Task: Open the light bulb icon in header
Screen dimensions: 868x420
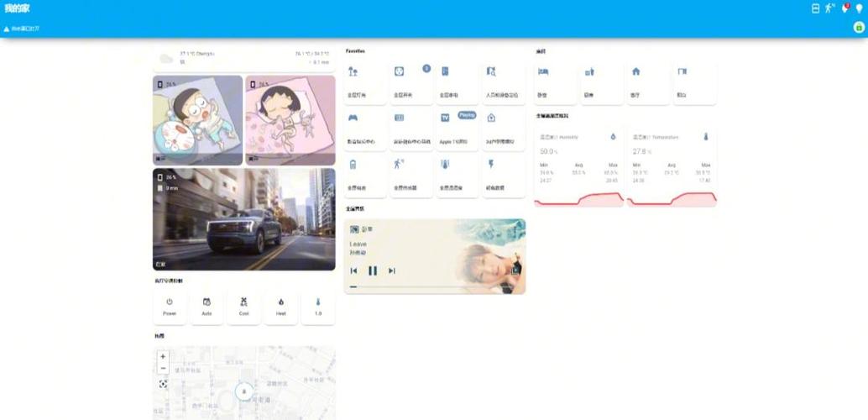Action: tap(859, 9)
